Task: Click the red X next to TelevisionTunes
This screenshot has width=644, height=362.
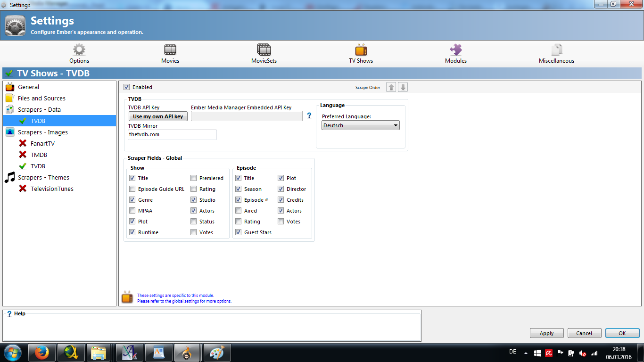Action: coord(23,189)
